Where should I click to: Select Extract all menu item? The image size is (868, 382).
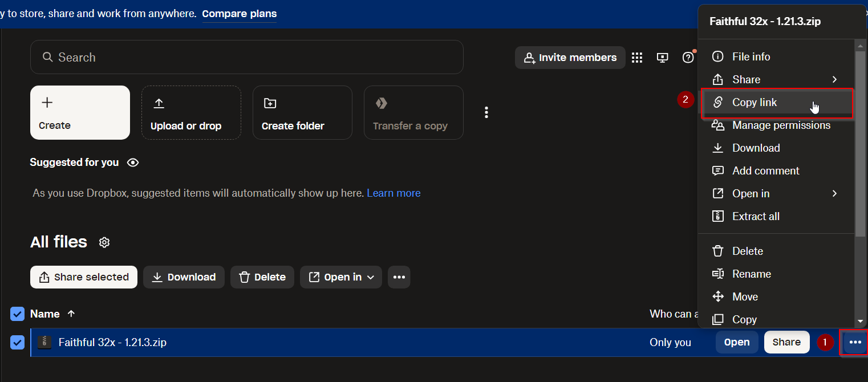pyautogui.click(x=776, y=216)
